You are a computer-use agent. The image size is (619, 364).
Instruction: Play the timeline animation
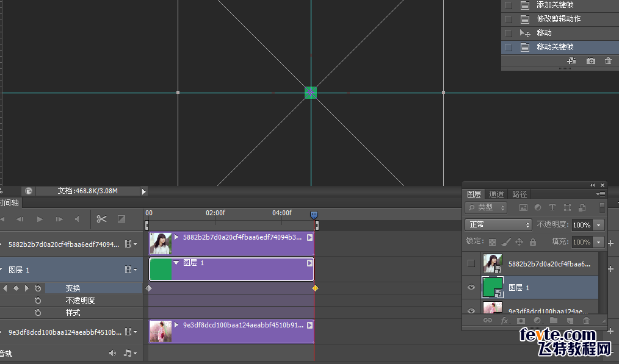coord(40,219)
